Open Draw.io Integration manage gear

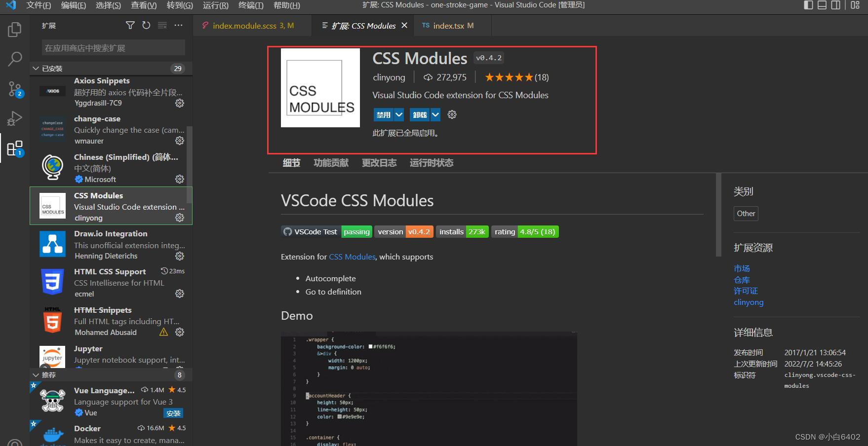click(x=180, y=256)
